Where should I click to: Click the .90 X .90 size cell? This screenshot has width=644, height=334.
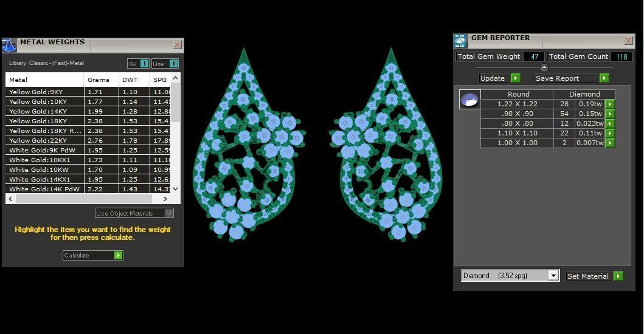(x=517, y=114)
